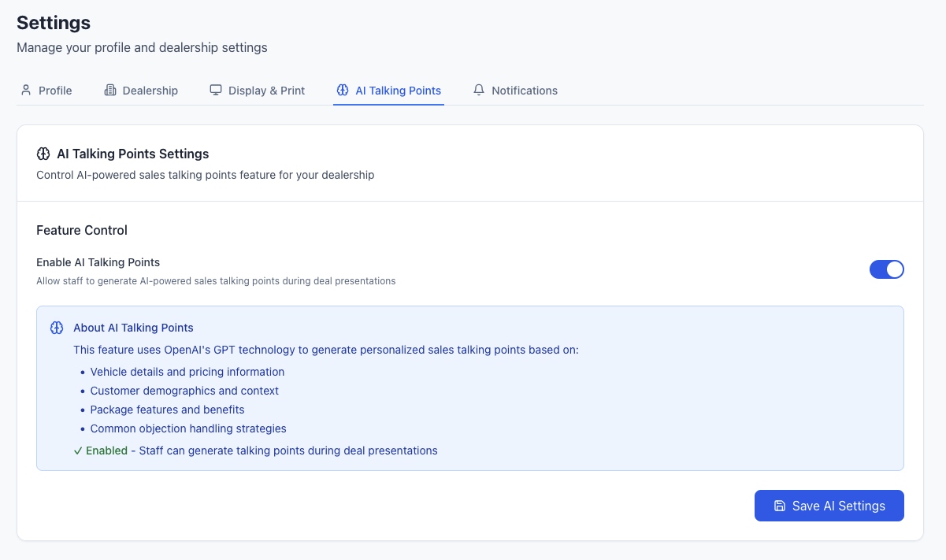Click the brain icon in the About info box
Viewport: 946px width, 560px height.
tap(57, 327)
